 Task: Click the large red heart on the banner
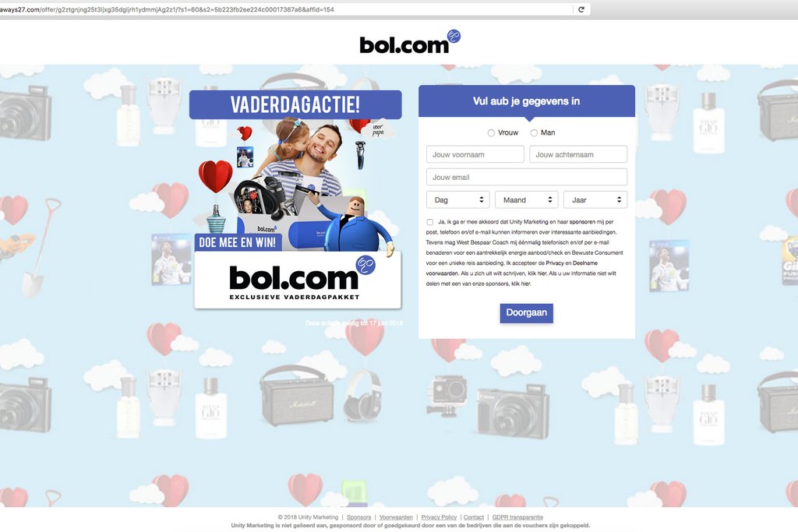(215, 176)
